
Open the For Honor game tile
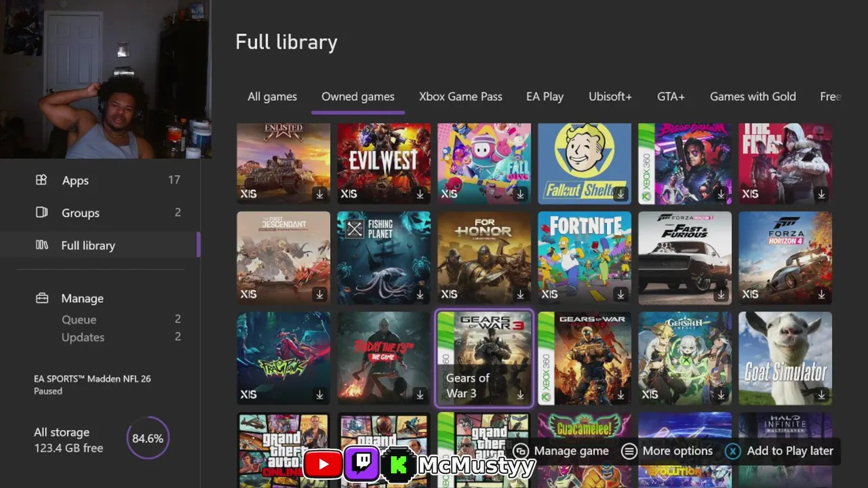(x=484, y=258)
